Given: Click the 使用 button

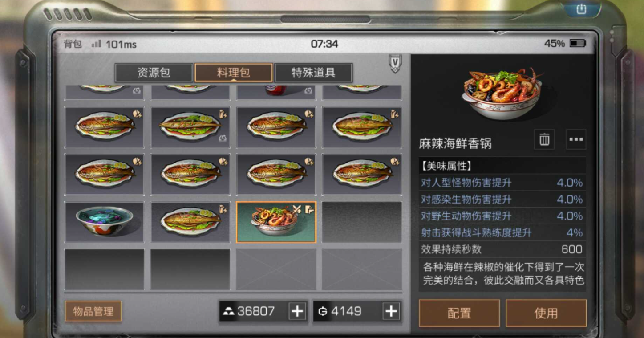Looking at the screenshot, I should (546, 313).
